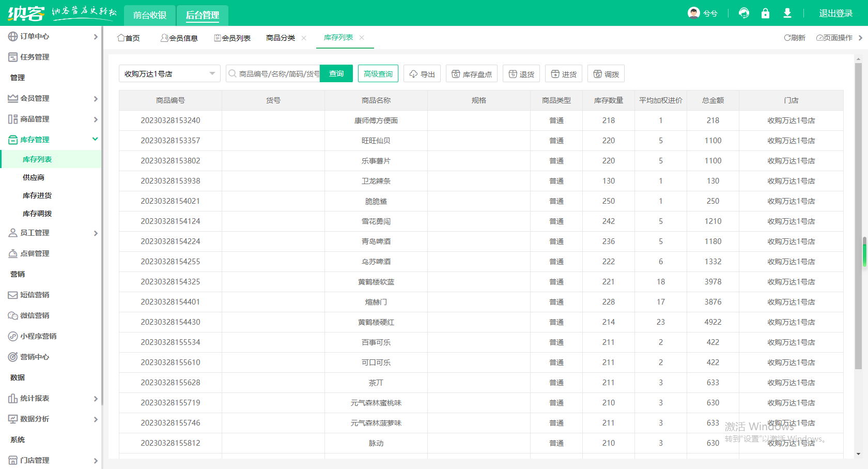Click the download icon in header
This screenshot has height=469, width=868.
pos(787,13)
